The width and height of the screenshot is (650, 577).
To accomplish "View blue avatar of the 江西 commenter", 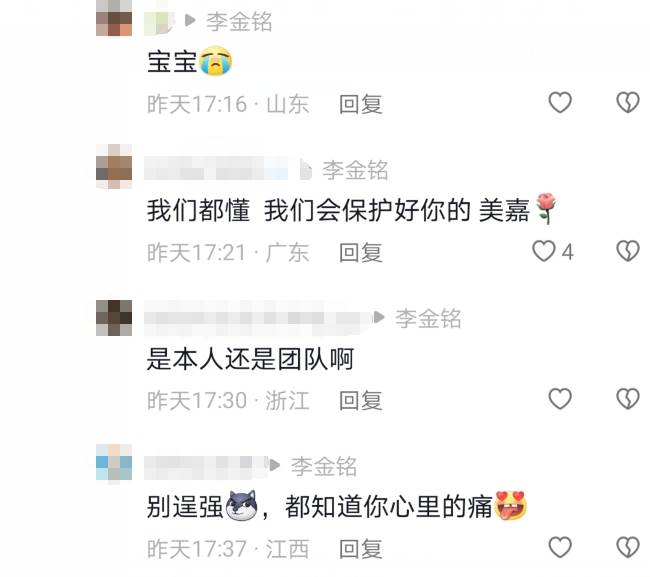I will pos(114,462).
